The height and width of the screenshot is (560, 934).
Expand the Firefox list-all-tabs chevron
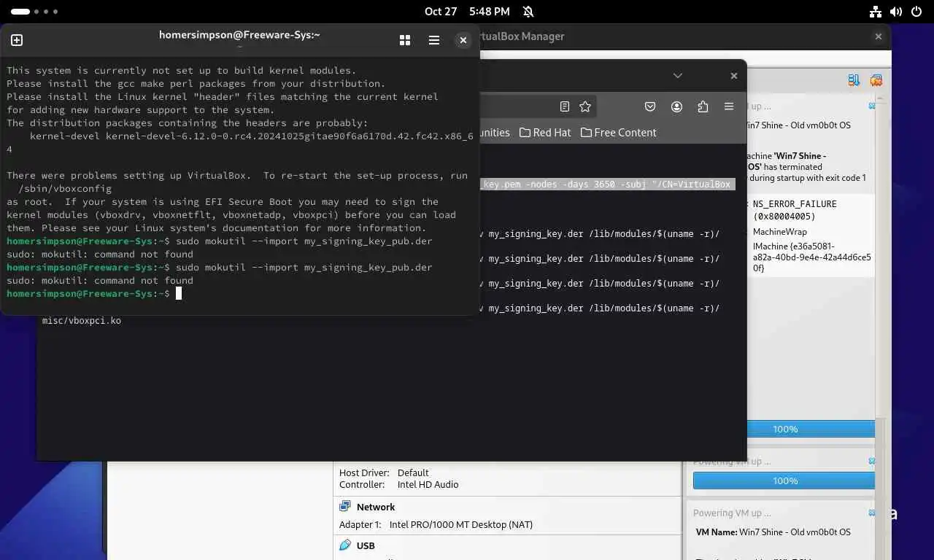[x=678, y=76]
